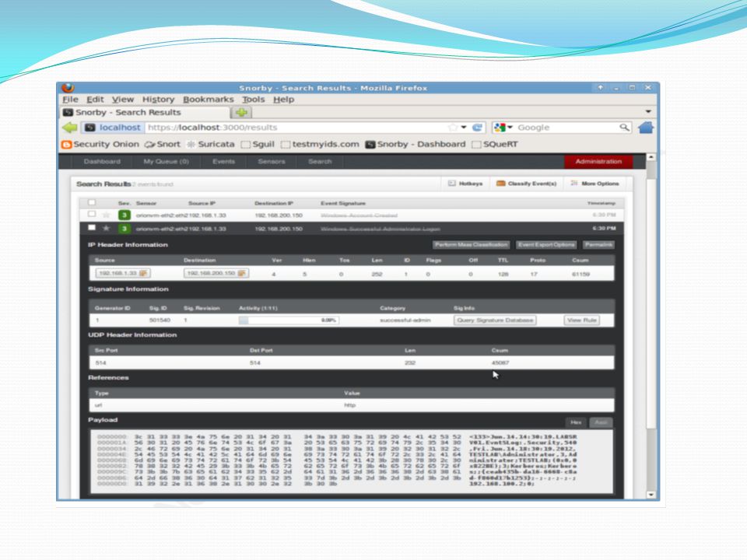Select the Snorby - Search Results tab

tap(146, 112)
